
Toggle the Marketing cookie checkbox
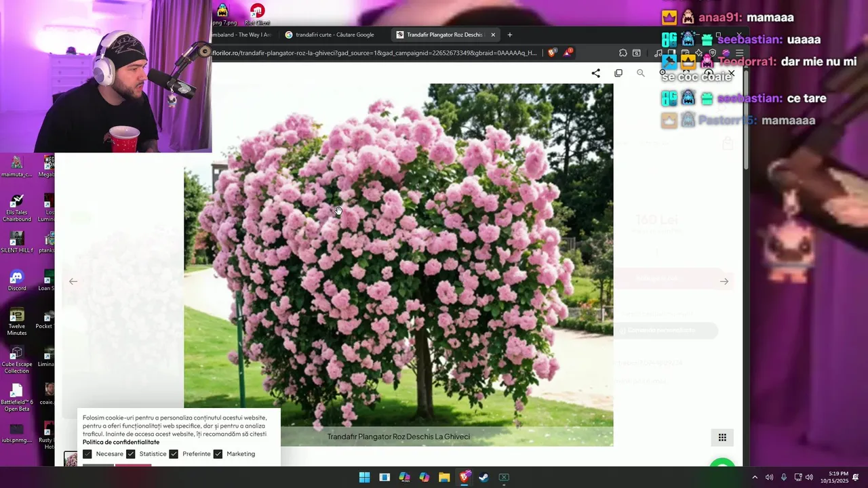[218, 454]
